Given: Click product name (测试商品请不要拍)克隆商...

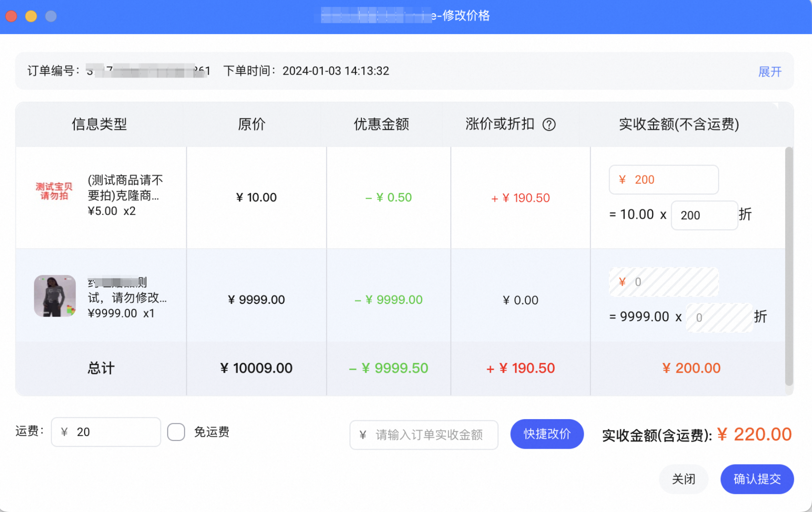Looking at the screenshot, I should coord(125,188).
